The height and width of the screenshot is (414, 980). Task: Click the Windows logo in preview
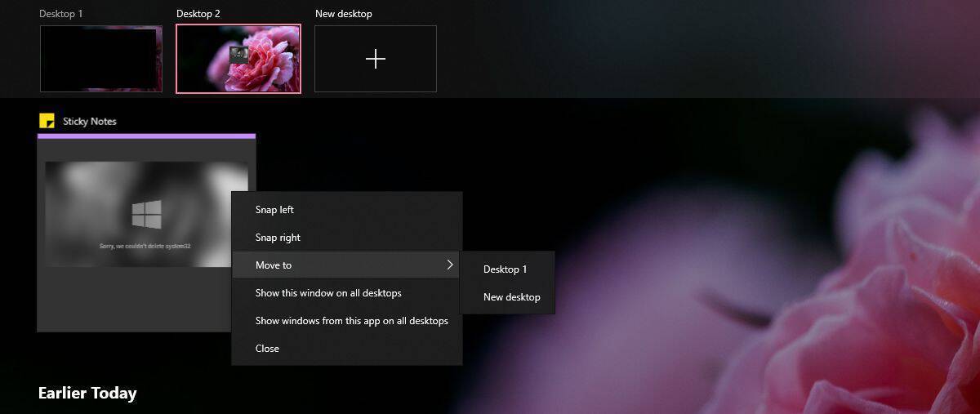(x=147, y=215)
